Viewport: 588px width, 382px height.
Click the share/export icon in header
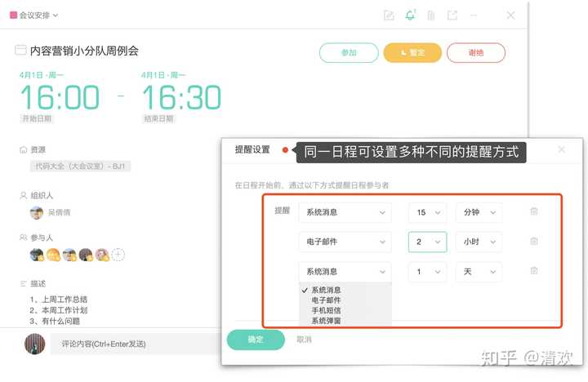452,16
